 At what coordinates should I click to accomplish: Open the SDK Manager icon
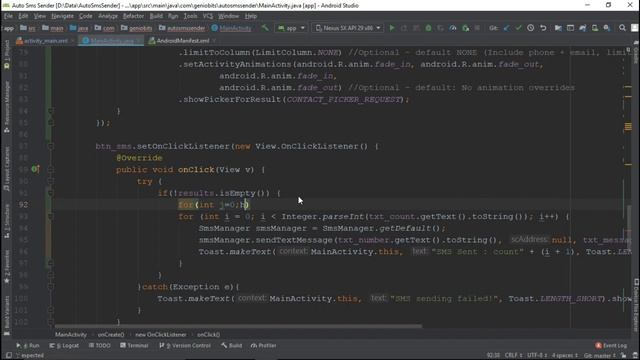607,28
